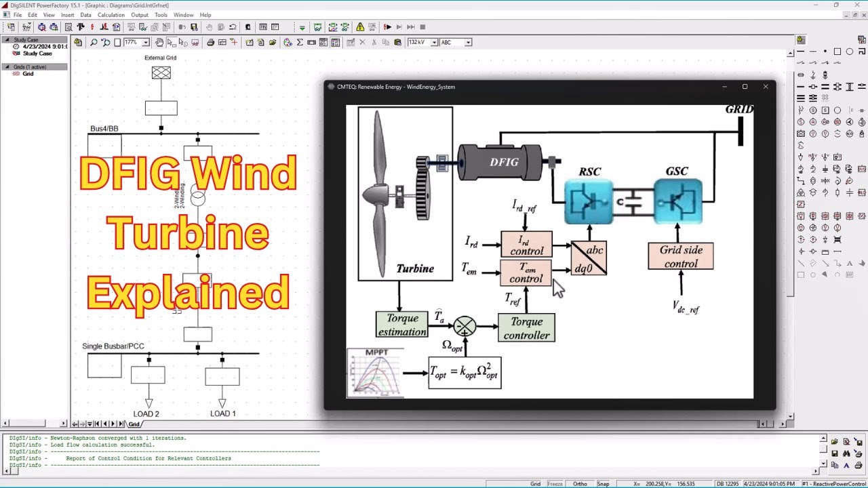This screenshot has width=868, height=488.
Task: Click the save floppy icon in main toolbar
Action: tap(193, 27)
